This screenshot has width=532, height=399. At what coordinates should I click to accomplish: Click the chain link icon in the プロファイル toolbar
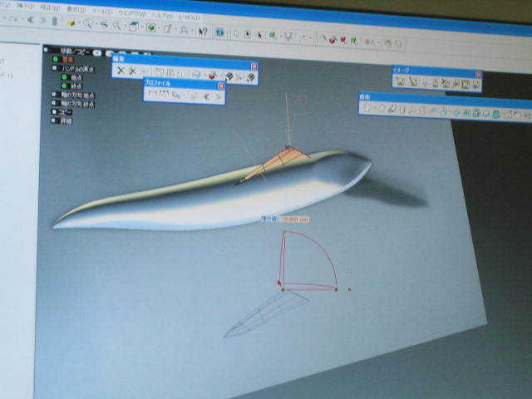pos(175,96)
